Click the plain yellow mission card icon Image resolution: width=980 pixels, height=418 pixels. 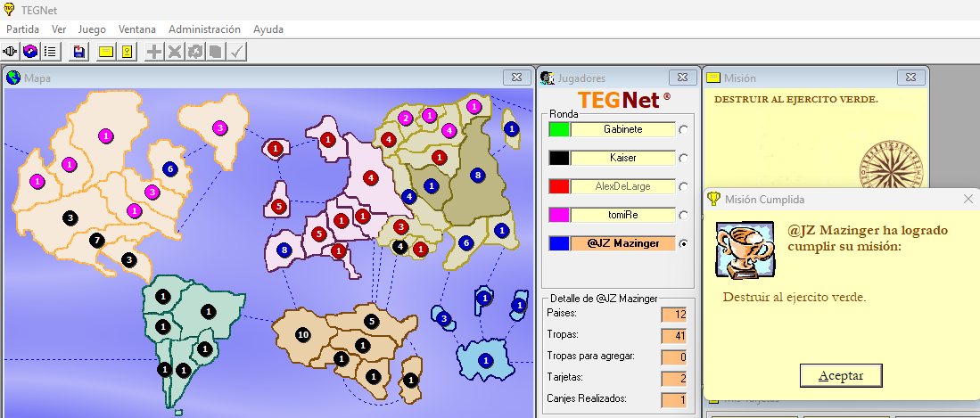pos(106,51)
